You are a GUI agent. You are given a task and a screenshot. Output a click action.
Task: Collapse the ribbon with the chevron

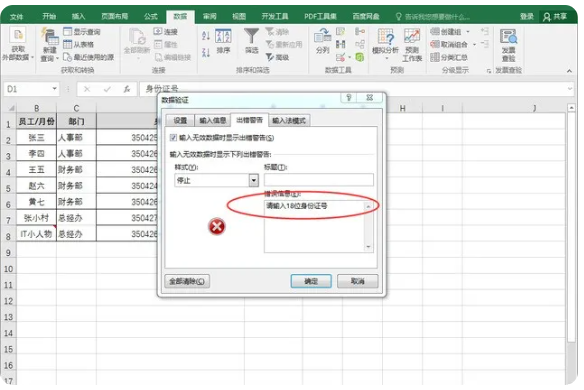point(569,71)
